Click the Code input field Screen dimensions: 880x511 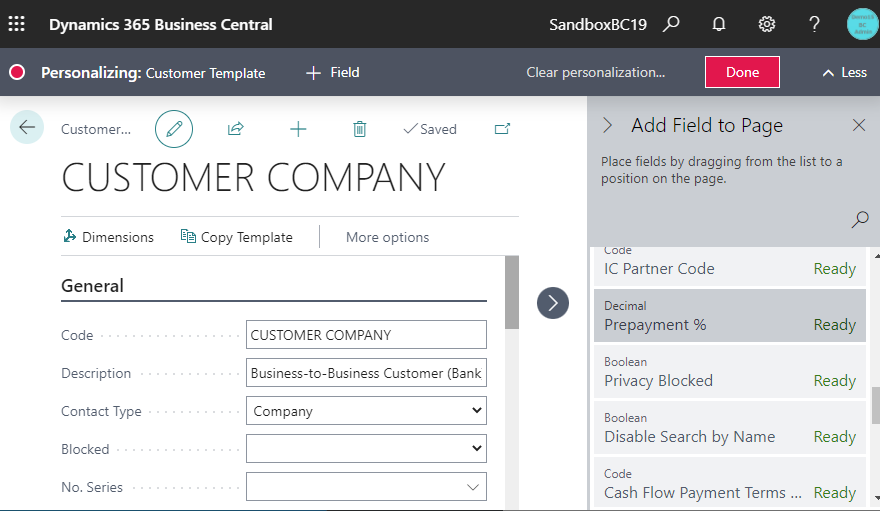point(366,335)
